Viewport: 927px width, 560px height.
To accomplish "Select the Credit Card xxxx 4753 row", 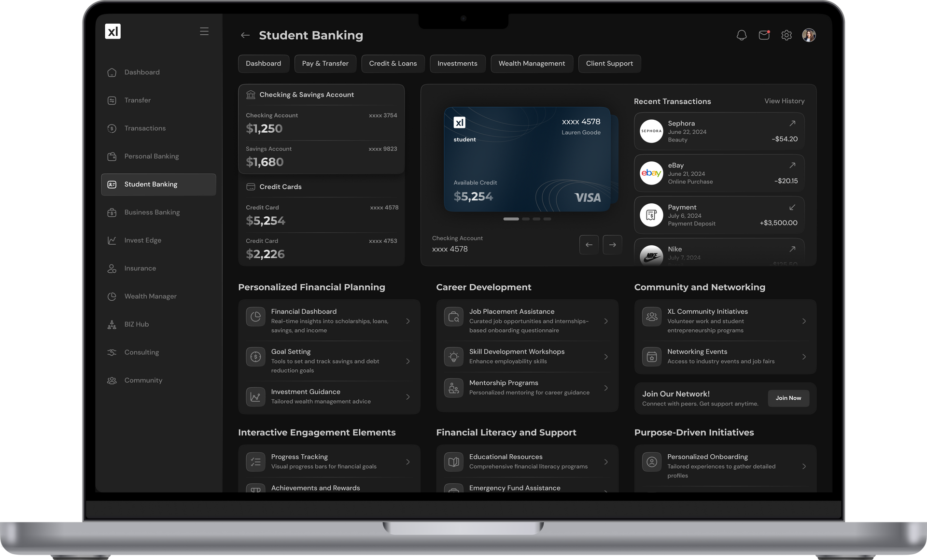I will coord(322,249).
